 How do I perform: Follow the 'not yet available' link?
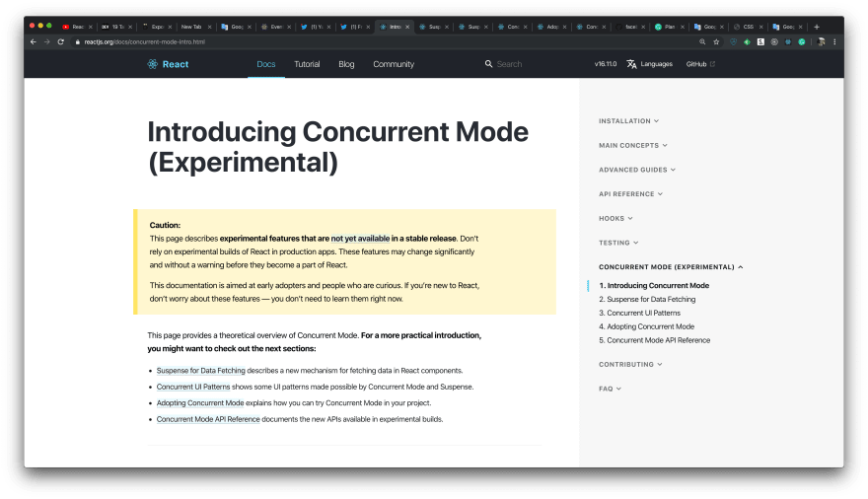[x=360, y=239]
